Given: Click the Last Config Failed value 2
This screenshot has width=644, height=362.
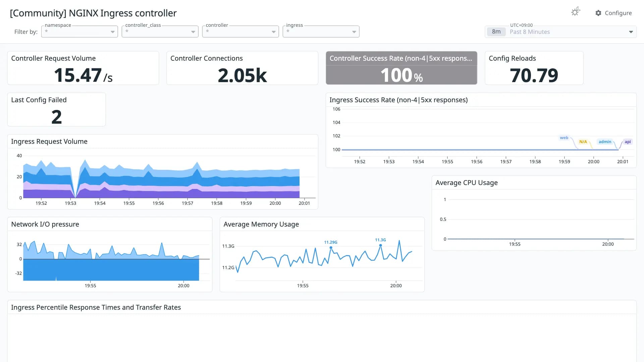Looking at the screenshot, I should (x=56, y=117).
